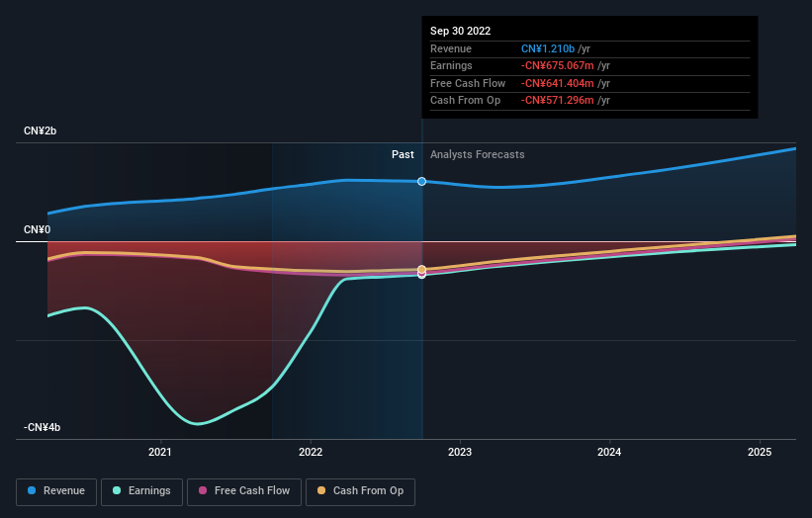Image resolution: width=812 pixels, height=518 pixels.
Task: Click the -CN¥571.296m cash from op value
Action: 557,101
